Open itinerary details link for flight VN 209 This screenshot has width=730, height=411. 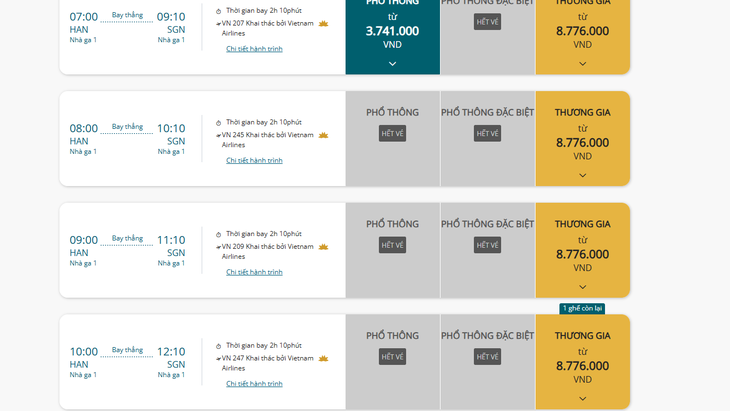point(254,272)
